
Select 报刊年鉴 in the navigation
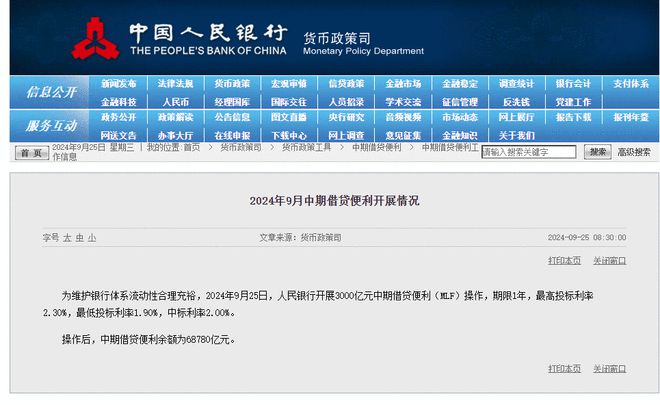[x=631, y=117]
